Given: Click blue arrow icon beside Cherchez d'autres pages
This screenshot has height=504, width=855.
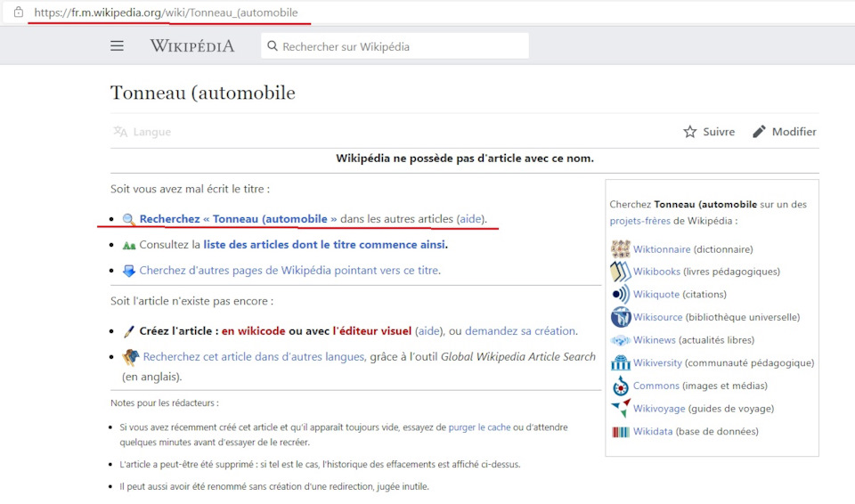Looking at the screenshot, I should click(x=128, y=271).
